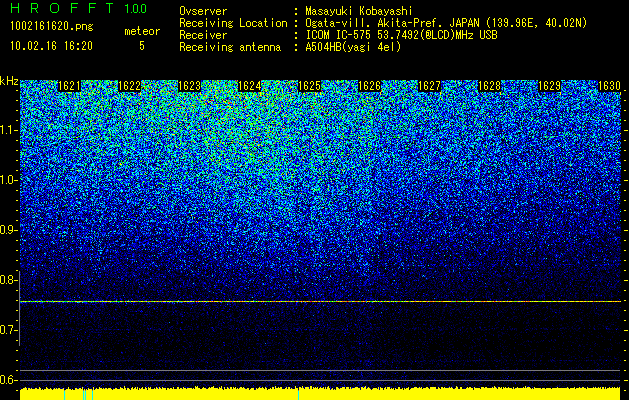Click the 1623 time marker label

coord(189,86)
